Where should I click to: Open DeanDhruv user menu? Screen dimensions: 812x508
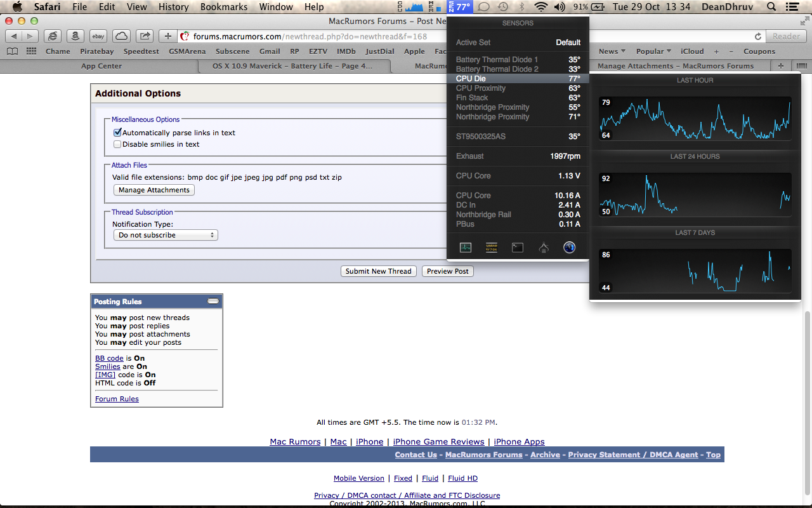click(x=728, y=6)
